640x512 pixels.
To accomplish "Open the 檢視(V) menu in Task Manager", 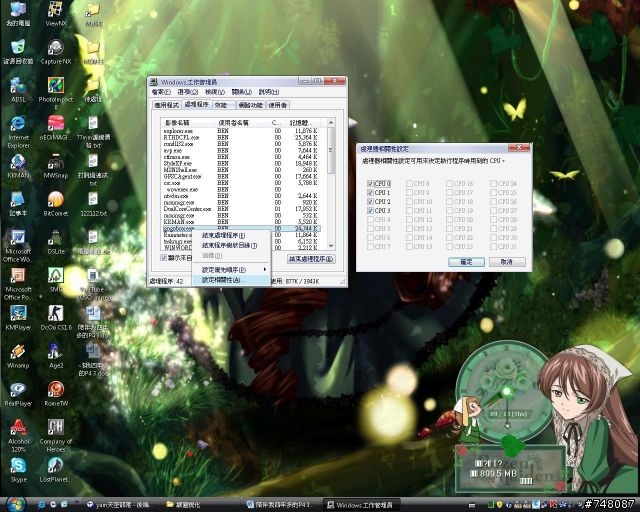I will [x=215, y=92].
